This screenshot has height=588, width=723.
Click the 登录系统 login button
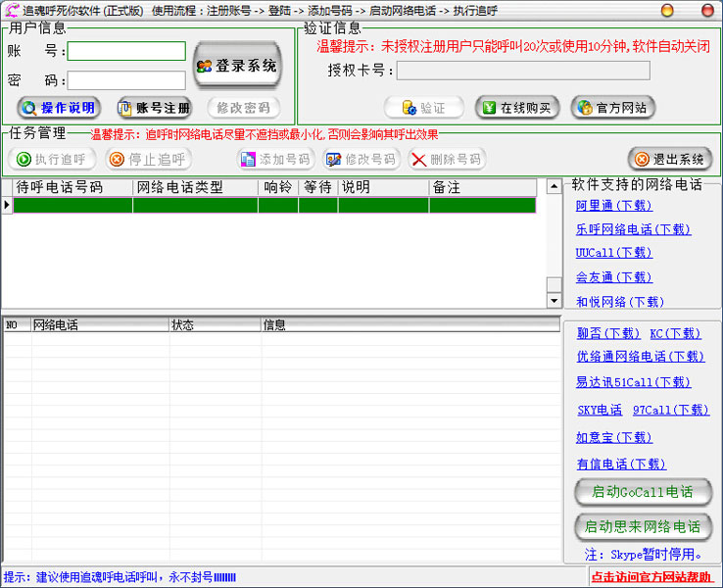pyautogui.click(x=237, y=66)
